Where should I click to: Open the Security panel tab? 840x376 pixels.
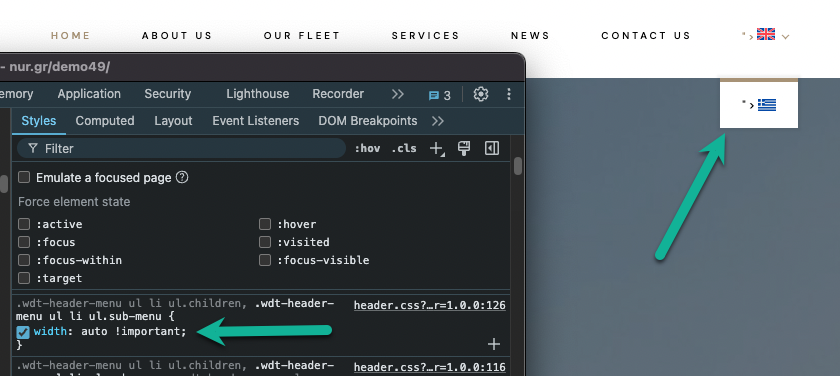tap(168, 94)
